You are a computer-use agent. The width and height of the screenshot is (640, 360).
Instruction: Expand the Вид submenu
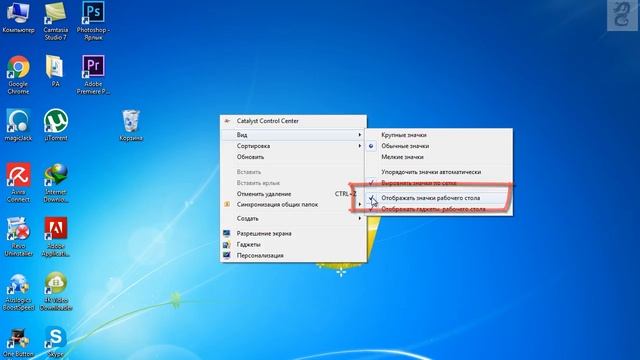coord(293,135)
